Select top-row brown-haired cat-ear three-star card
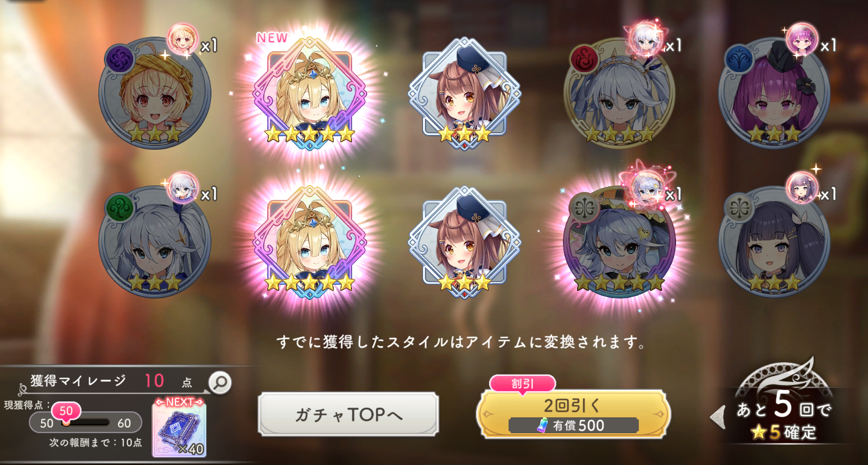Viewport: 868px width, 465px height. pos(465,93)
